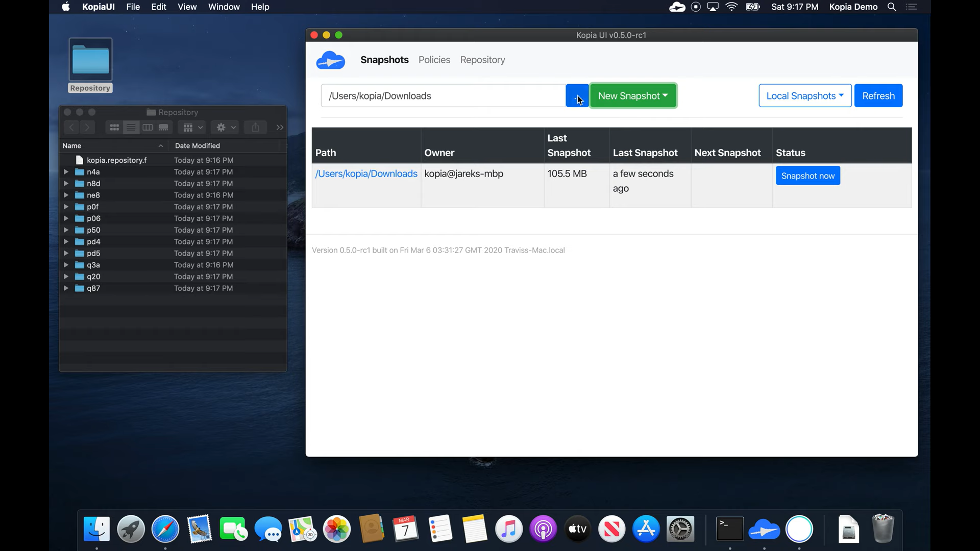
Task: Switch Finder to icon view
Action: tap(114, 128)
